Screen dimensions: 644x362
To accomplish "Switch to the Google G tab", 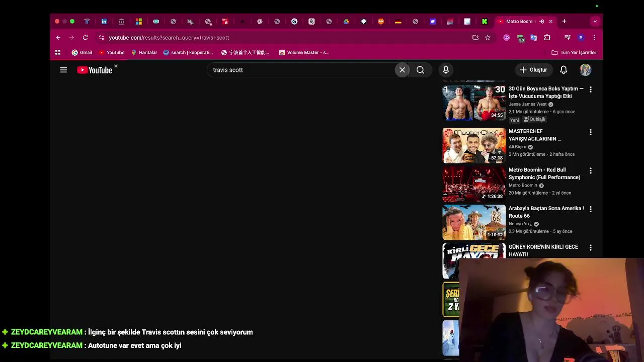I will point(294,22).
